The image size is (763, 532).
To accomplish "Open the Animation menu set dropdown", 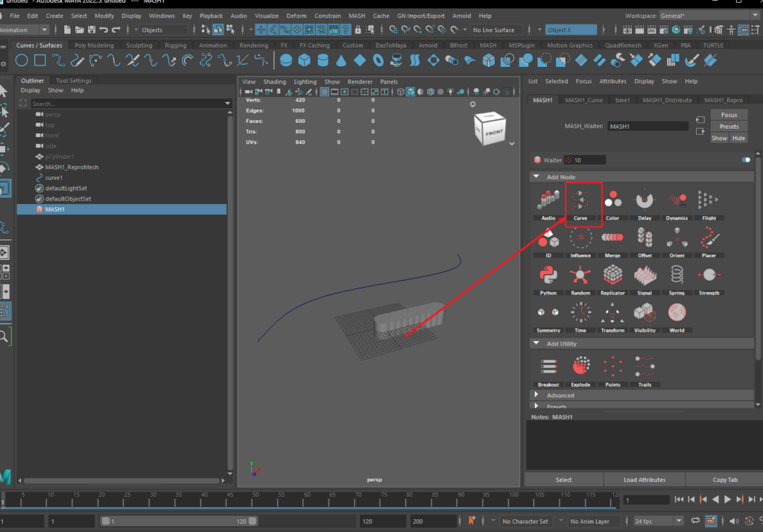I will [44, 30].
